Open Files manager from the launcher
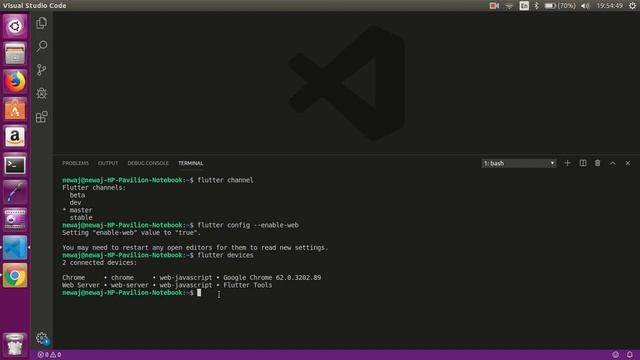 click(x=15, y=54)
